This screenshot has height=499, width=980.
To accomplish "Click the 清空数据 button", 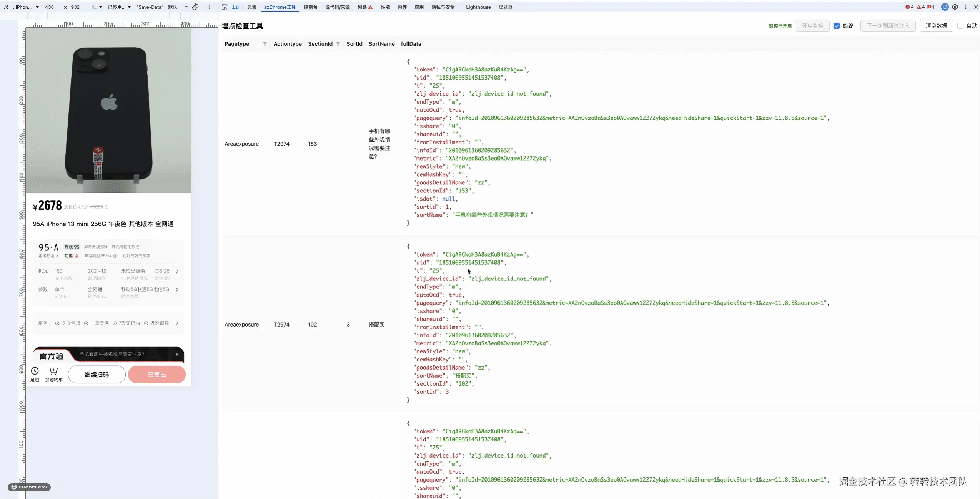I will point(936,26).
